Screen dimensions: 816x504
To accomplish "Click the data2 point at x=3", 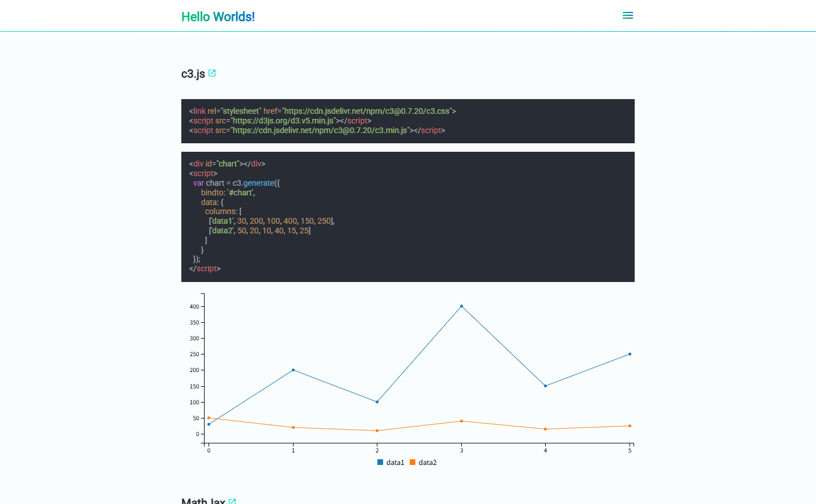I will (461, 421).
